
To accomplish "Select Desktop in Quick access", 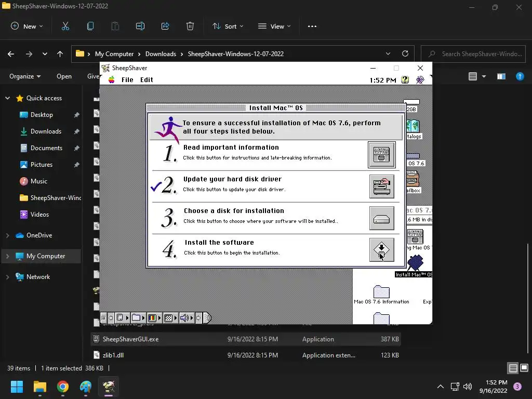I will coord(42,115).
